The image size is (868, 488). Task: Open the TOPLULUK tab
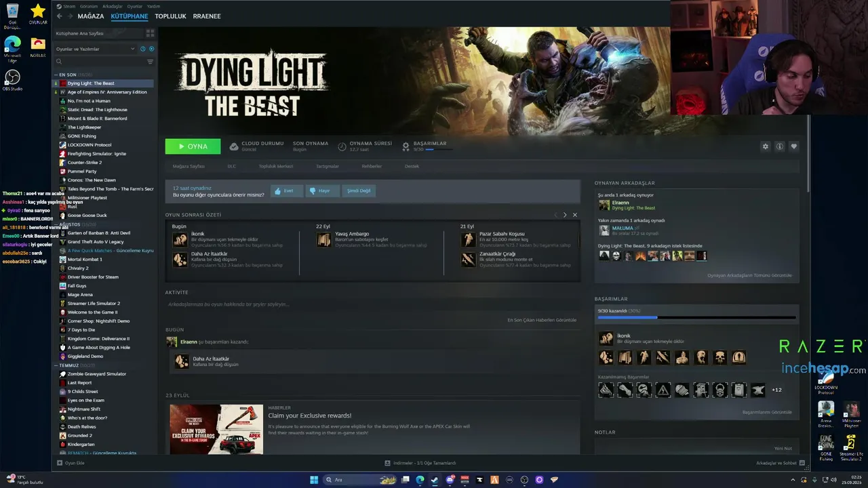[170, 16]
